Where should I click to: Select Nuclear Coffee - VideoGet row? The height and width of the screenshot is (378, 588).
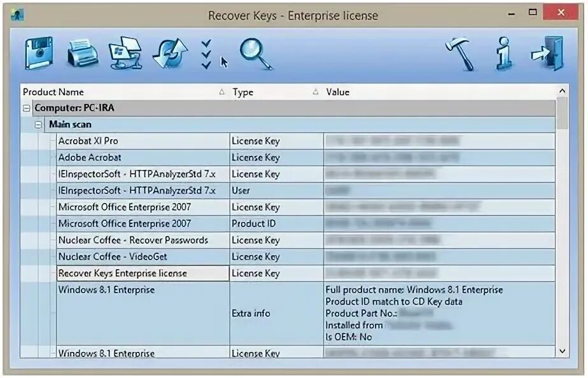[x=305, y=256]
